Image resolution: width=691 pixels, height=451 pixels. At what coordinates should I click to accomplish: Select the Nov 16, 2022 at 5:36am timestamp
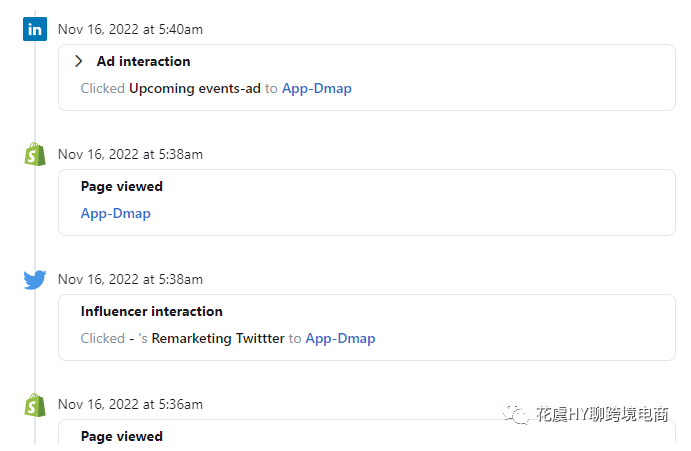tap(130, 405)
